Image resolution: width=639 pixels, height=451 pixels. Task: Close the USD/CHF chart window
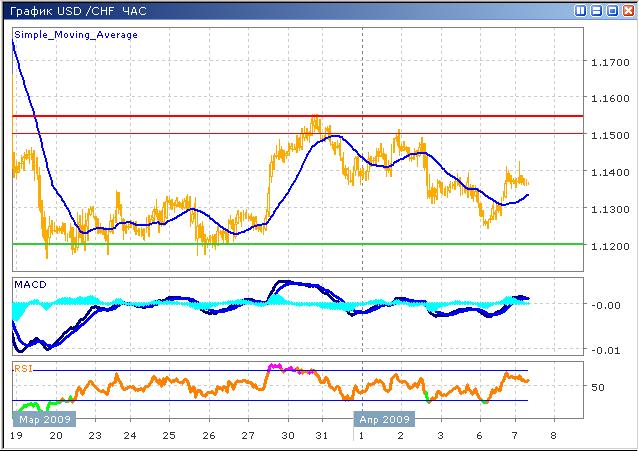[x=627, y=10]
